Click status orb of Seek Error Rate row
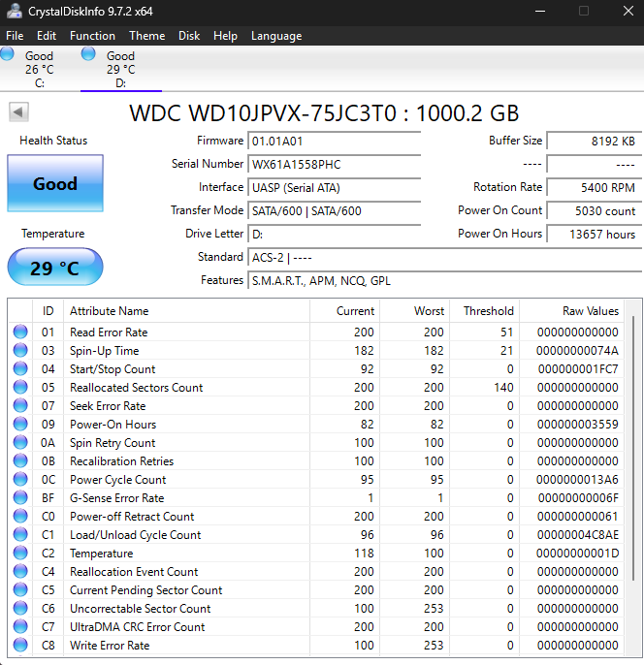 pyautogui.click(x=20, y=405)
